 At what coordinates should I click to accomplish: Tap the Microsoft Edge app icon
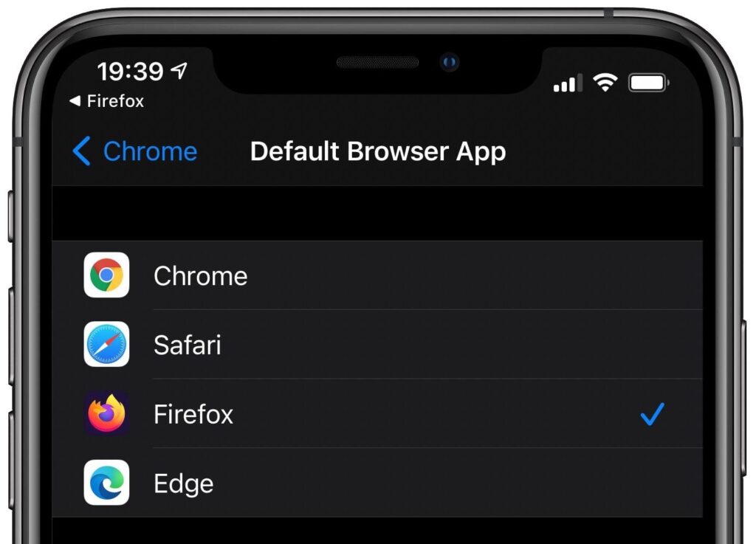tap(106, 483)
